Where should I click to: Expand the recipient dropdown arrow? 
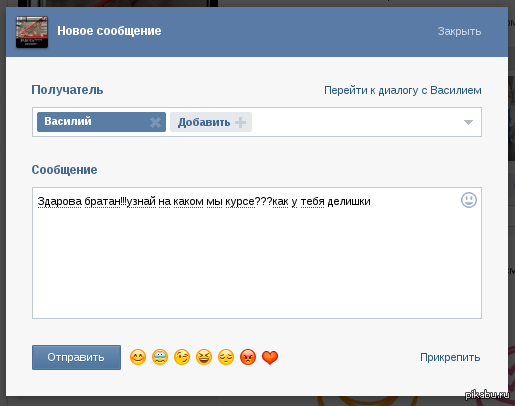coord(468,122)
